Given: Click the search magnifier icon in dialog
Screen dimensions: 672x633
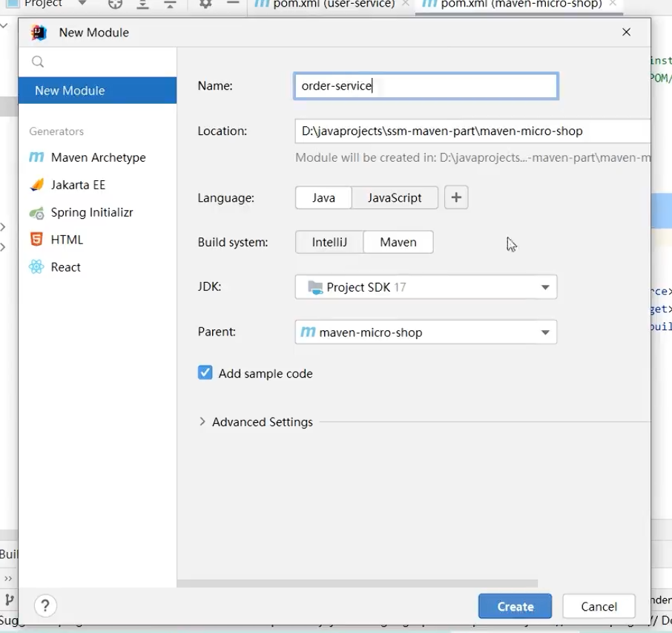Looking at the screenshot, I should [38, 62].
